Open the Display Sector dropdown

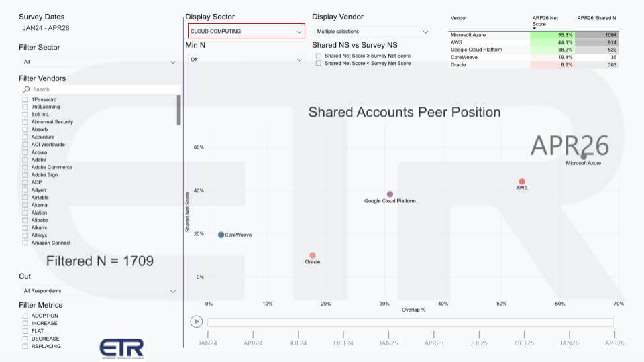(246, 31)
